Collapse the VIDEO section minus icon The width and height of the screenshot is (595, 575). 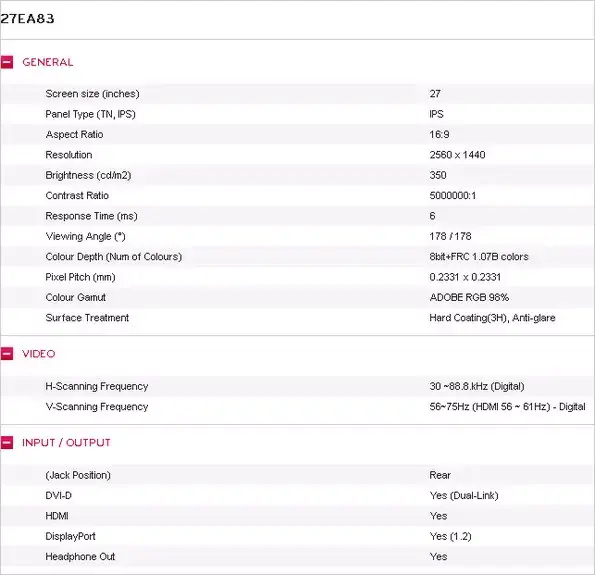pos(7,354)
